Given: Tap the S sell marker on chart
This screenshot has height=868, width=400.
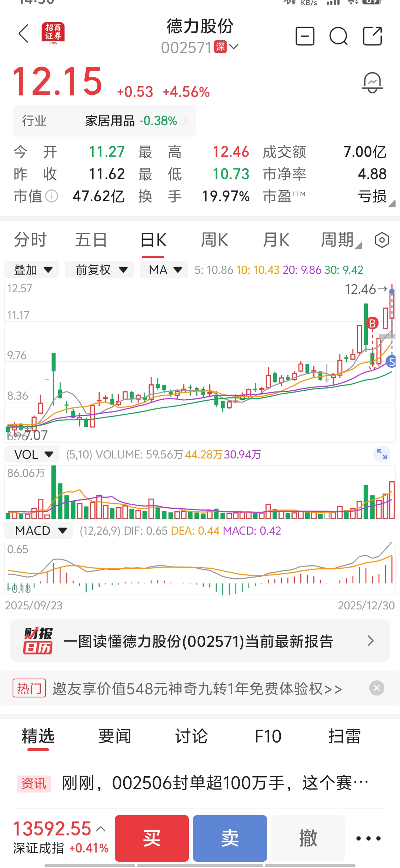Looking at the screenshot, I should pos(391,362).
